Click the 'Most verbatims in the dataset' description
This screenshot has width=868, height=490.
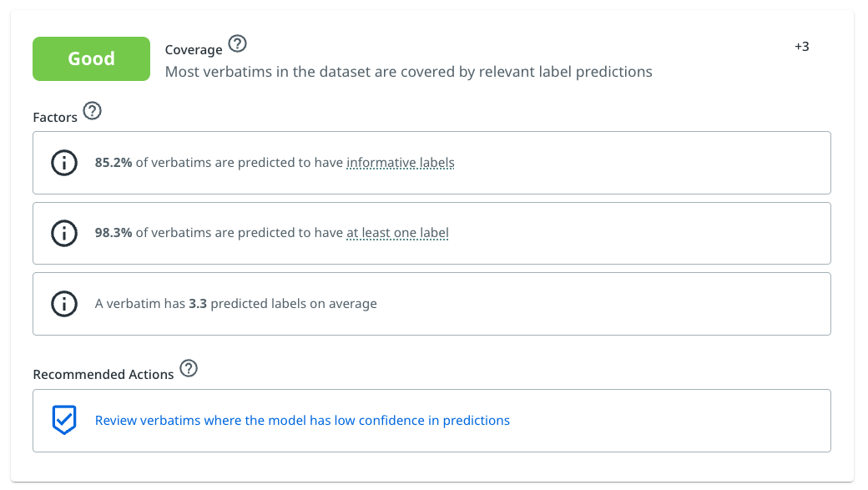tap(408, 72)
